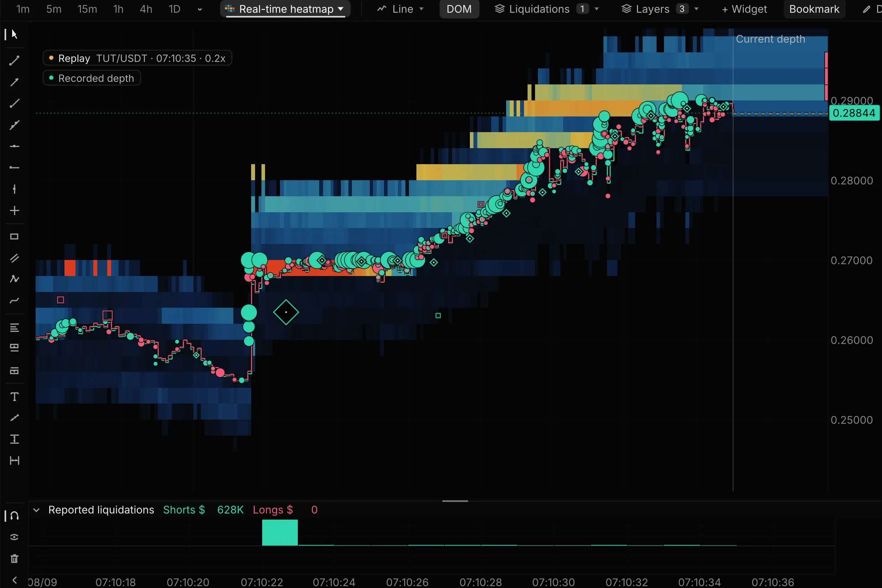Select the trend line drawing tool
Viewport: 882px width, 588px height.
click(x=14, y=61)
